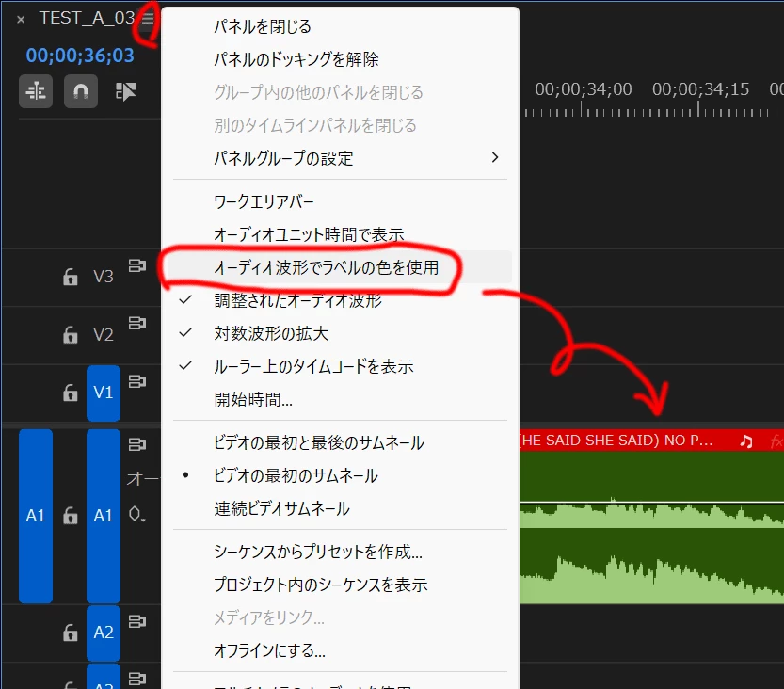Screen dimensions: 784x689
Task: Target the V3 video track
Action: tap(104, 277)
